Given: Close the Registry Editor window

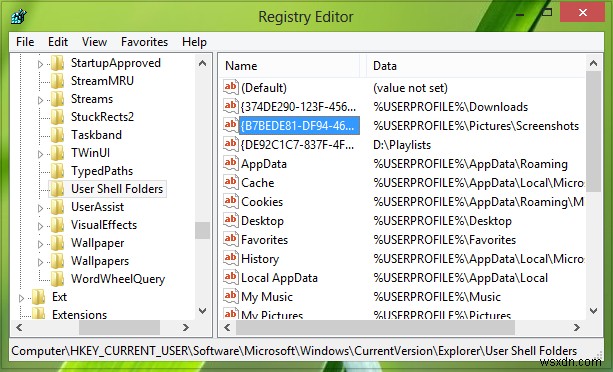Looking at the screenshot, I should click(x=583, y=13).
